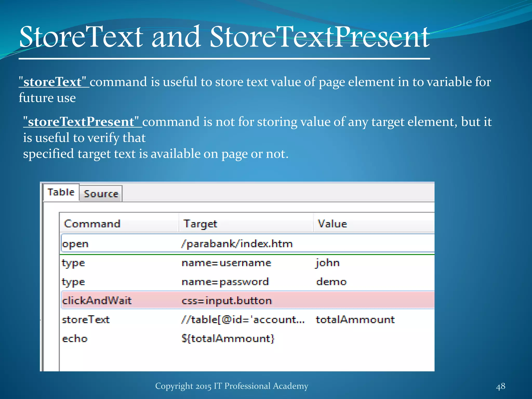Image resolution: width=532 pixels, height=399 pixels.
Task: Click the demo value cell
Action: (x=331, y=282)
